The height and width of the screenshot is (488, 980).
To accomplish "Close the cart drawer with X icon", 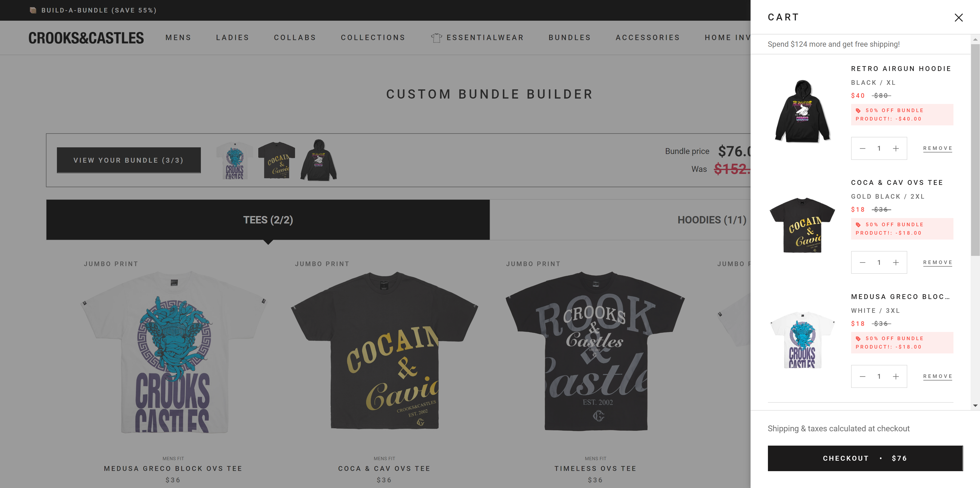I will pos(958,18).
